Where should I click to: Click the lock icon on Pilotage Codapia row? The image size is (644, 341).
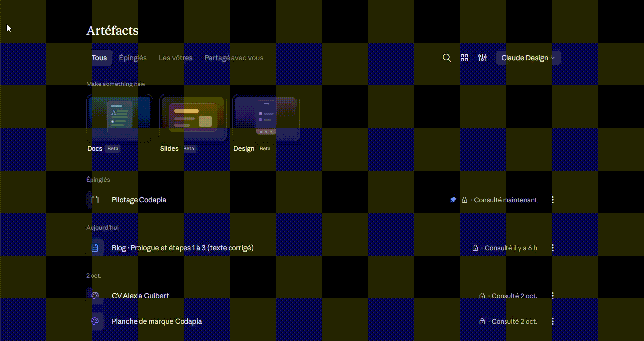(x=464, y=200)
